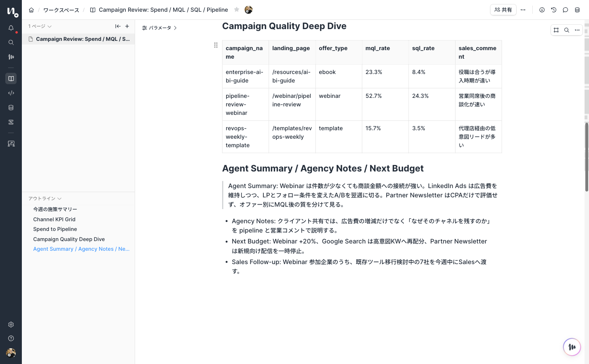589x364 pixels.
Task: Click the Agent Summary quote block
Action: pyautogui.click(x=362, y=195)
